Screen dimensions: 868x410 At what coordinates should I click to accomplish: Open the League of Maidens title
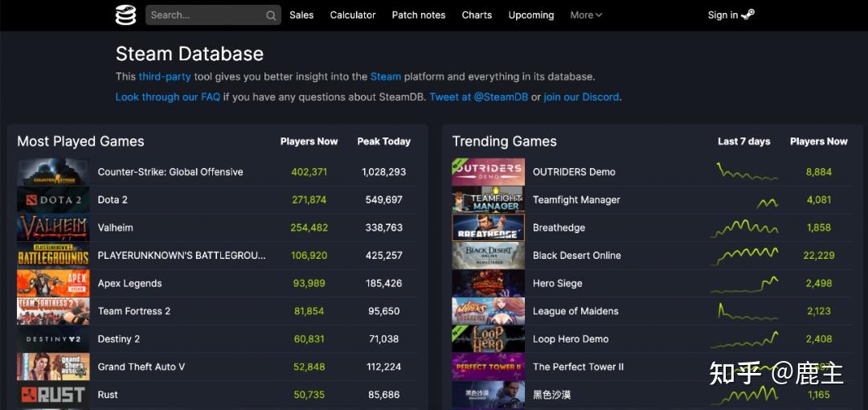pos(575,311)
